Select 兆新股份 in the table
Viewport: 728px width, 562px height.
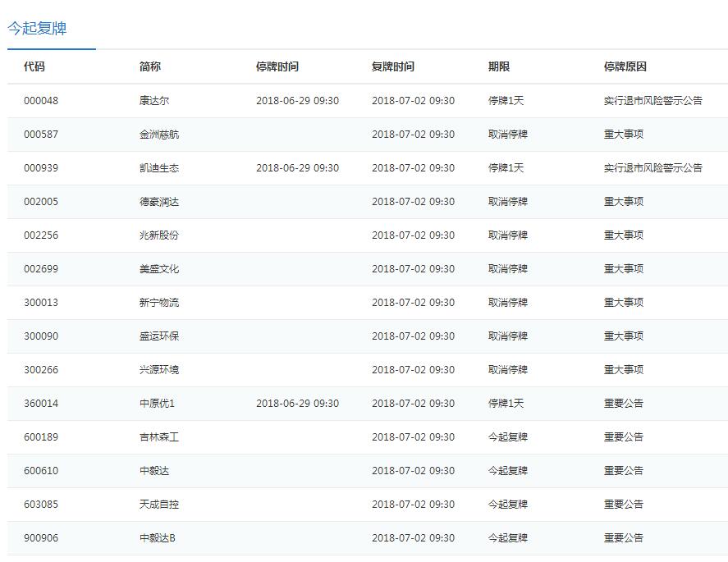click(159, 235)
